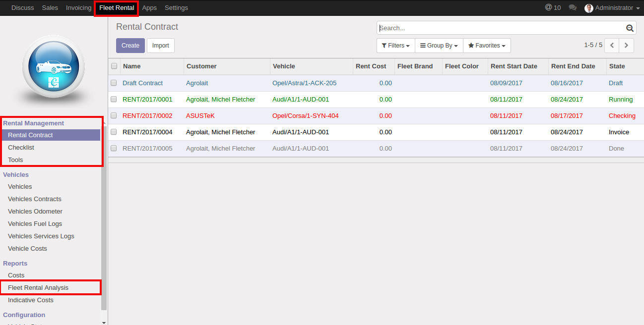Click the sidebar vertical scrollbar
This screenshot has width=644, height=325.
click(104, 218)
